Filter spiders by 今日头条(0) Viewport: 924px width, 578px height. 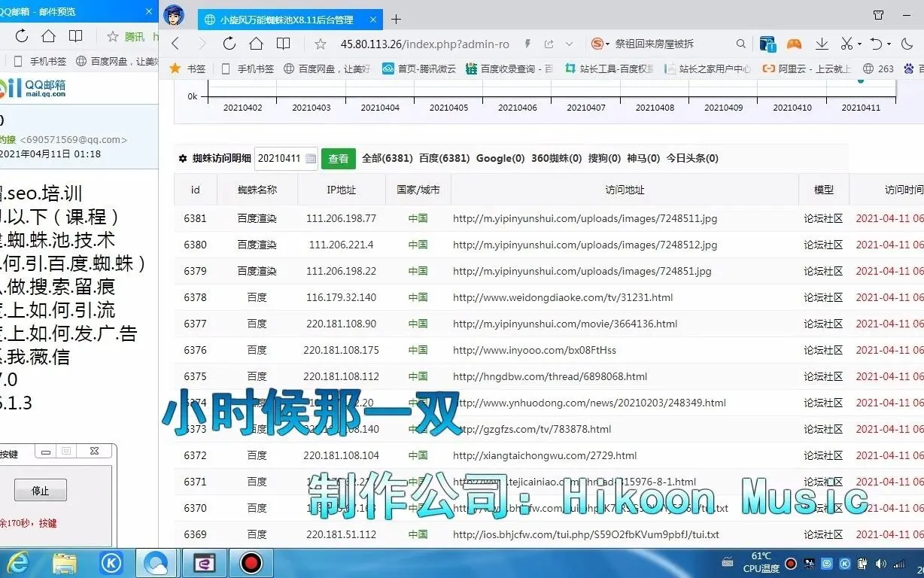(692, 159)
